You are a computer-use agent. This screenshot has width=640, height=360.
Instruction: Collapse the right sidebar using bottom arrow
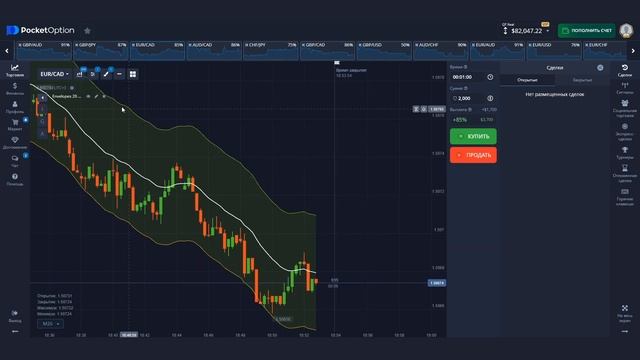624,331
